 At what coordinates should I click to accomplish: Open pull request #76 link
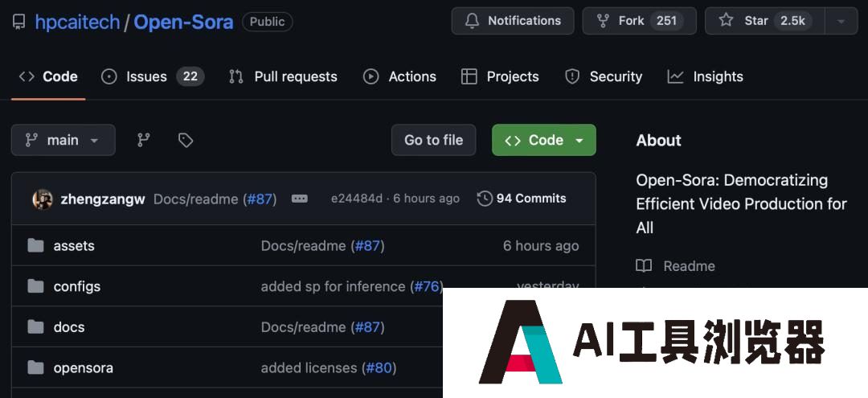pyautogui.click(x=427, y=287)
